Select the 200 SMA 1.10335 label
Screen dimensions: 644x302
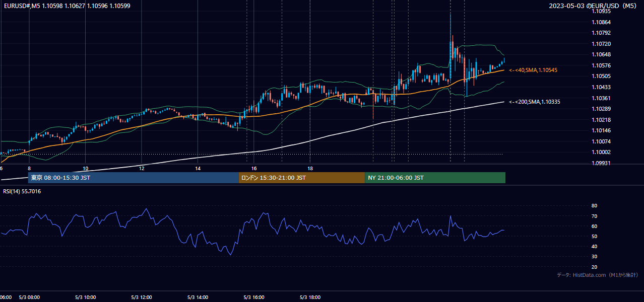click(535, 102)
